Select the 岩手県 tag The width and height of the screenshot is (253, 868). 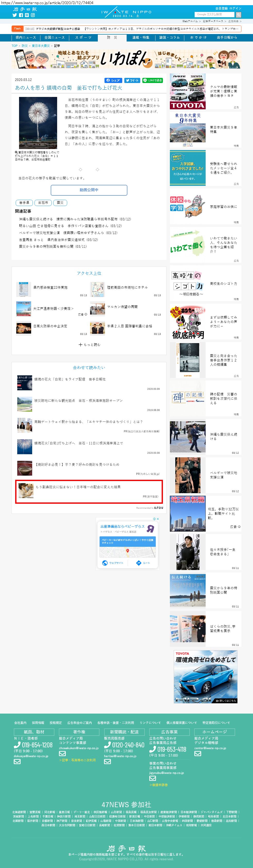[x=24, y=203]
